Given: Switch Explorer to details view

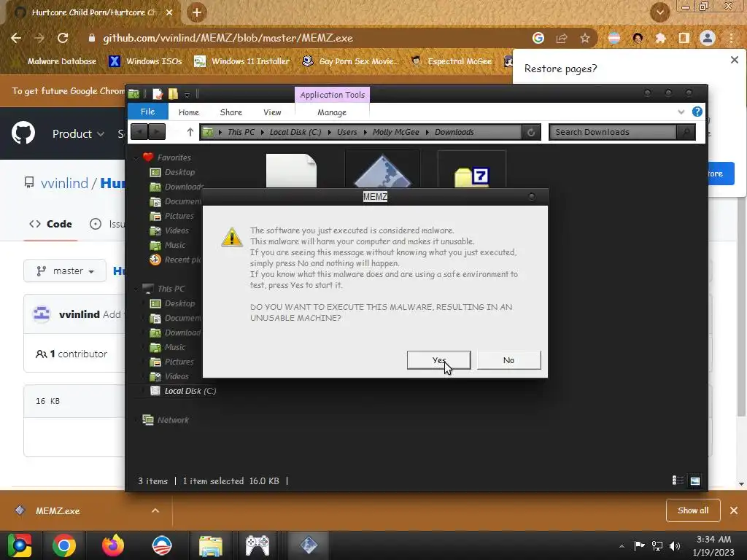Looking at the screenshot, I should 678,481.
